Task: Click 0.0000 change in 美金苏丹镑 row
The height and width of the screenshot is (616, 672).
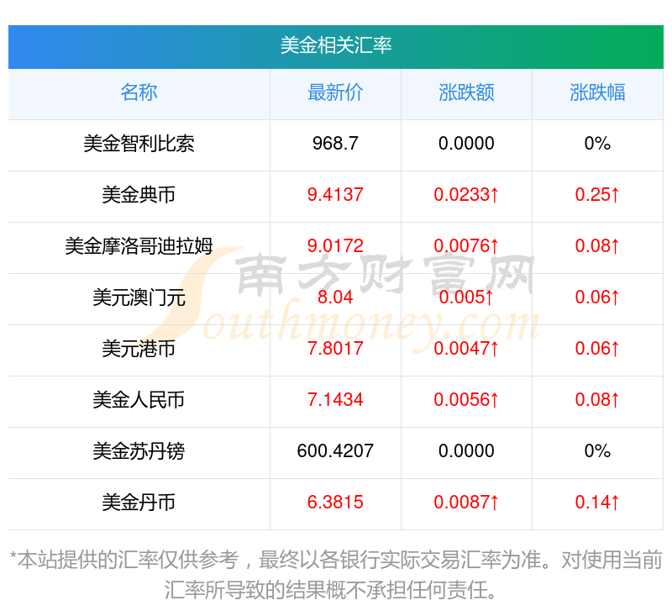Action: pos(466,451)
